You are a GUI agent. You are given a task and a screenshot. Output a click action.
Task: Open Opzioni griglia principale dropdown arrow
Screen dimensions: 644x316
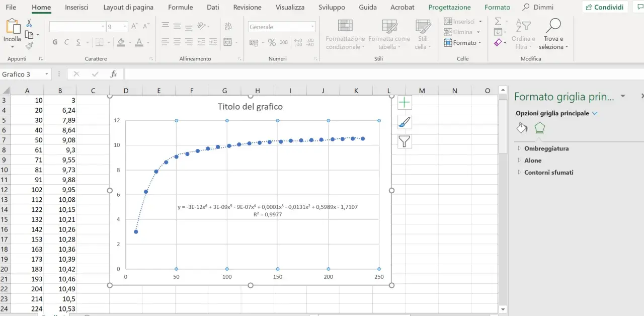tap(595, 114)
